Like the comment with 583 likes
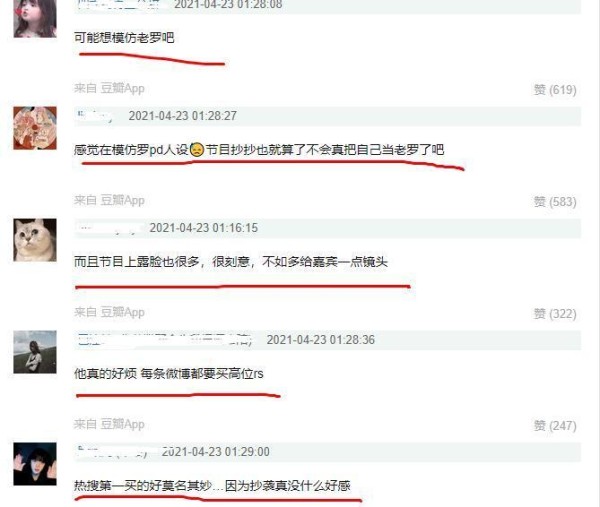This screenshot has height=507, width=600. [x=555, y=202]
